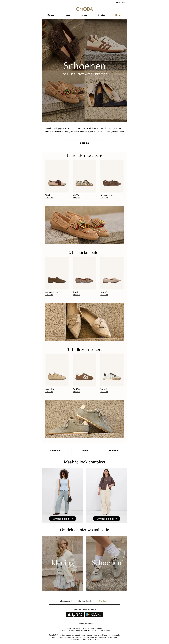169x644 pixels.
Task: Click Ontdek de look under brown cardigan outfit
Action: (106, 519)
